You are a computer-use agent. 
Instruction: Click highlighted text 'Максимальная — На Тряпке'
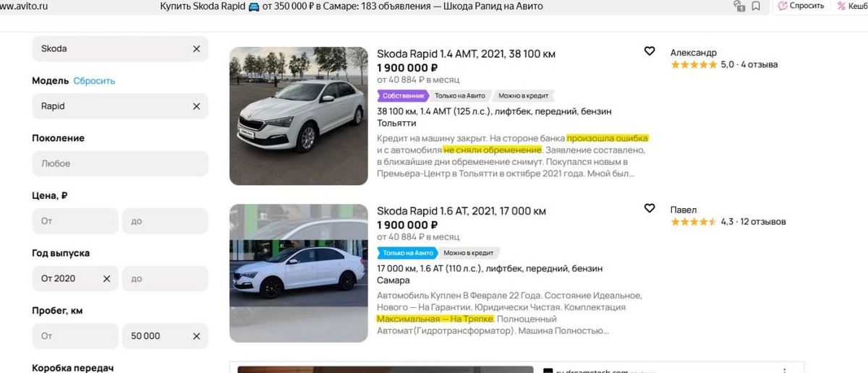click(x=435, y=319)
